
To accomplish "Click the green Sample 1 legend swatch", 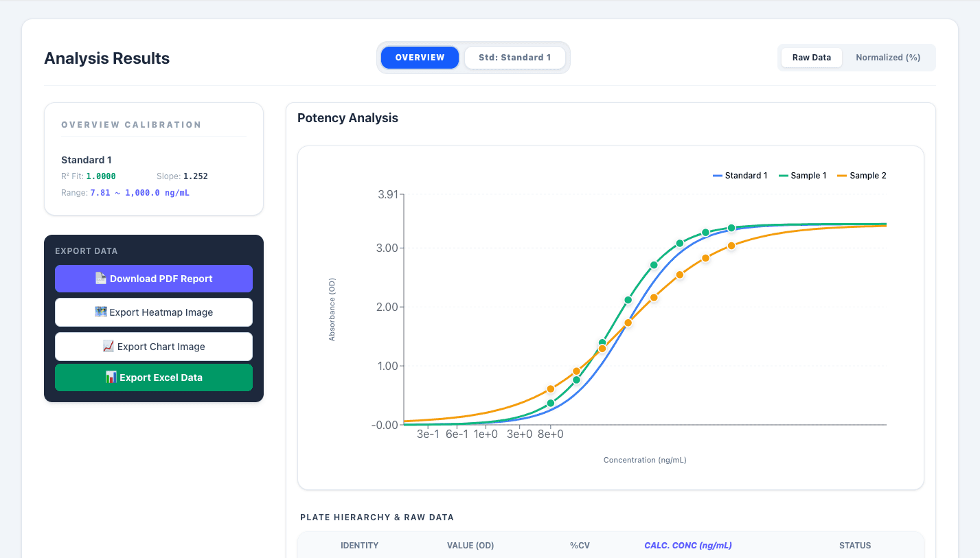I will coord(783,176).
